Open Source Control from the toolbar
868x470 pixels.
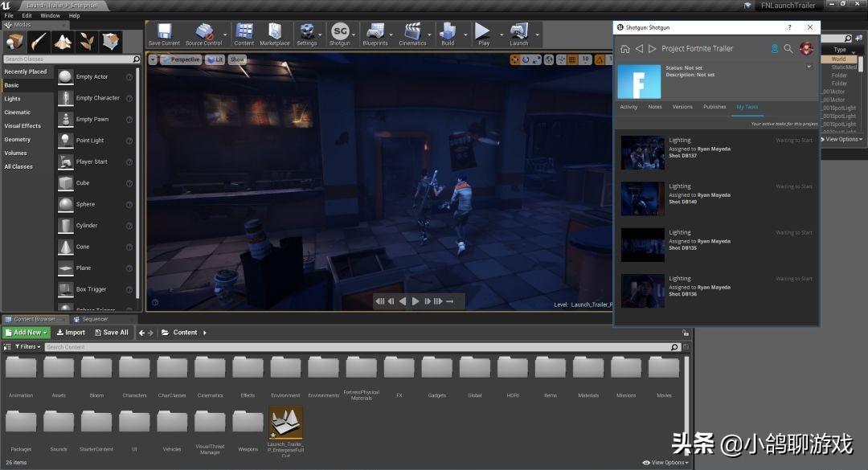tap(203, 32)
